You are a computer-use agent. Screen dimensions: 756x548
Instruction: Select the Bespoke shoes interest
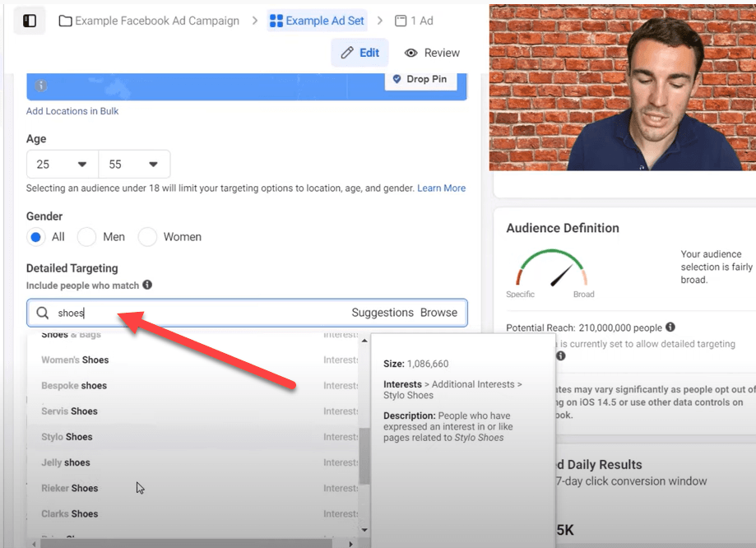192,385
